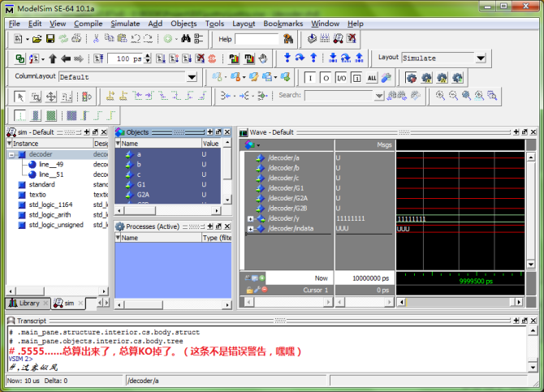
Task: Click the Open file folder icon
Action: click(37, 39)
